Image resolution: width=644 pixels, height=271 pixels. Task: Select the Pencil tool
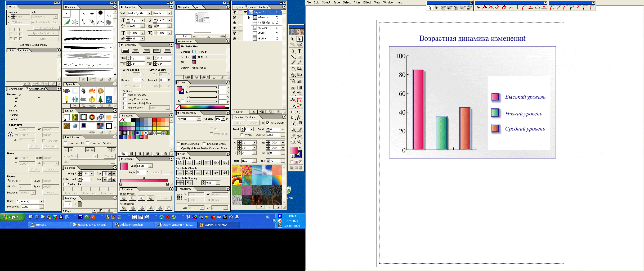(299, 63)
